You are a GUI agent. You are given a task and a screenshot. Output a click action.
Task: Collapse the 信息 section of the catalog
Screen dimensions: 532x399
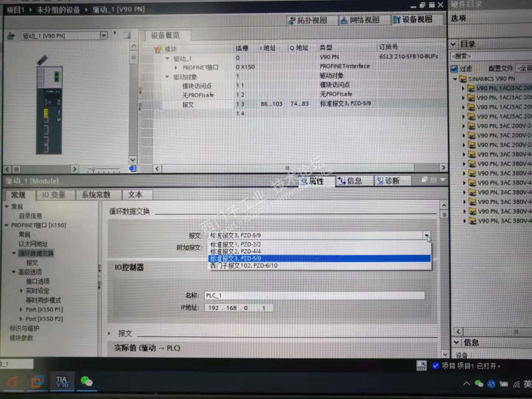click(457, 342)
